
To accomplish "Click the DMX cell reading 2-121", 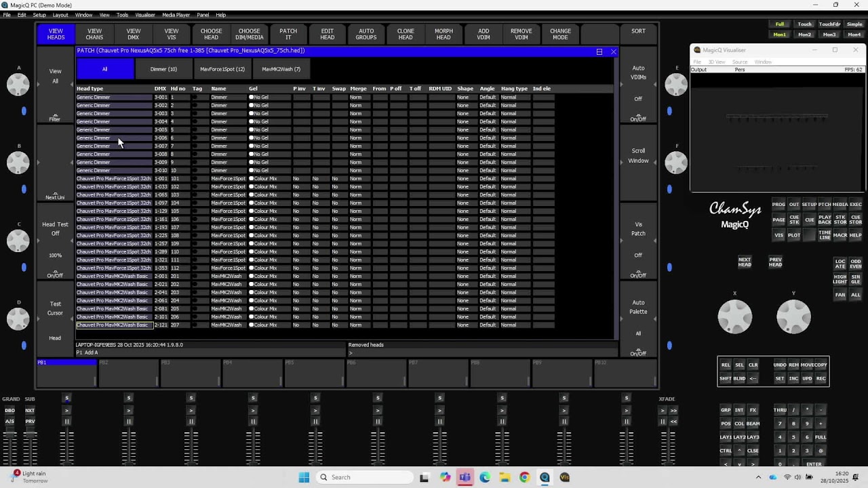I will click(161, 325).
